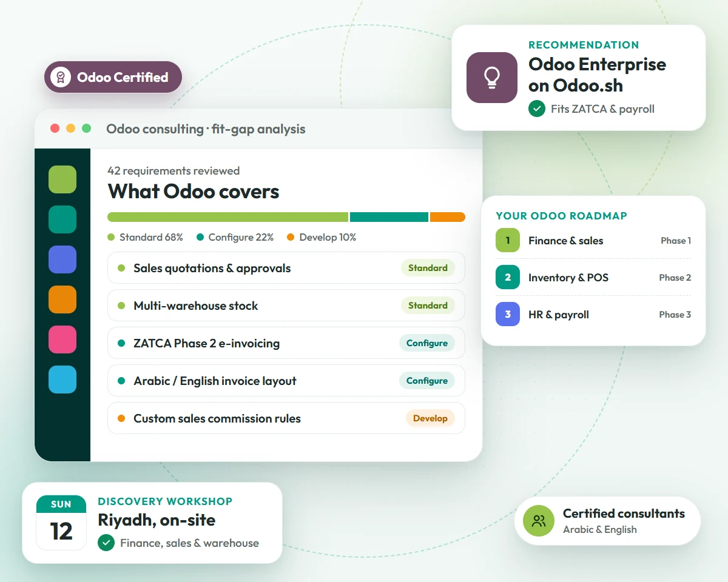
Task: Click Standard tag on Sales quotations row
Action: tap(428, 268)
